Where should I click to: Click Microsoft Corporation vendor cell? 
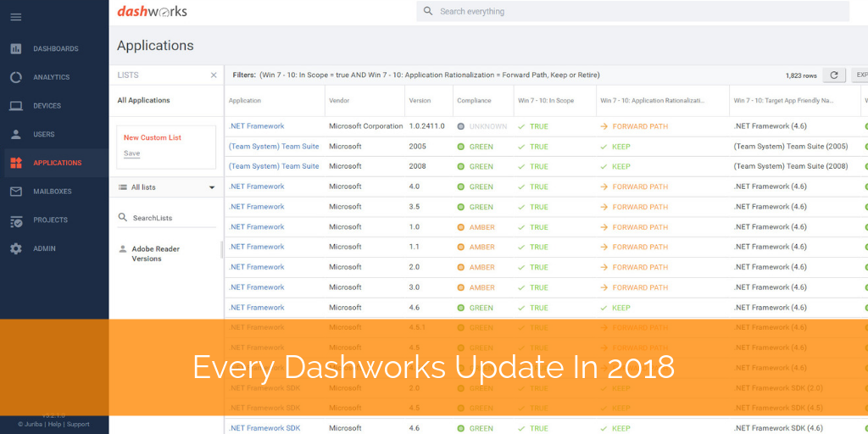pos(366,126)
